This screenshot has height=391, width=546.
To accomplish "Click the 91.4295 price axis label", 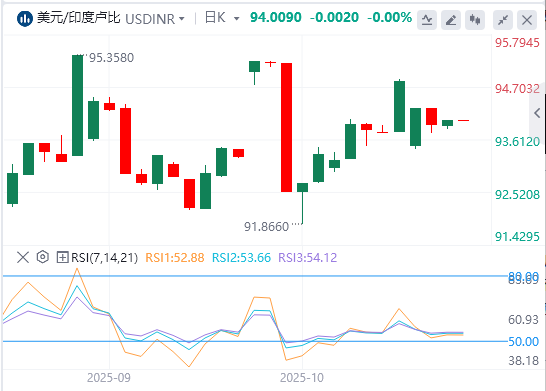I will 517,237.
